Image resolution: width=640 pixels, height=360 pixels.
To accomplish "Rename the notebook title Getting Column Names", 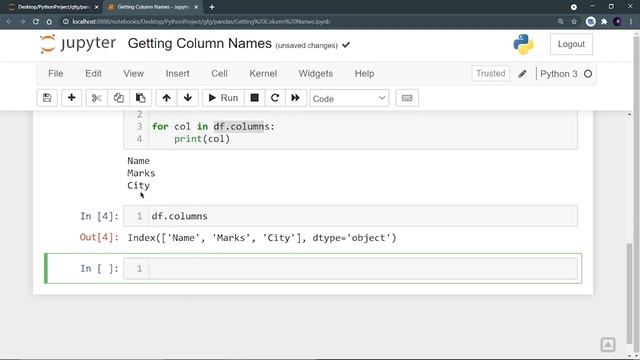I will [200, 43].
